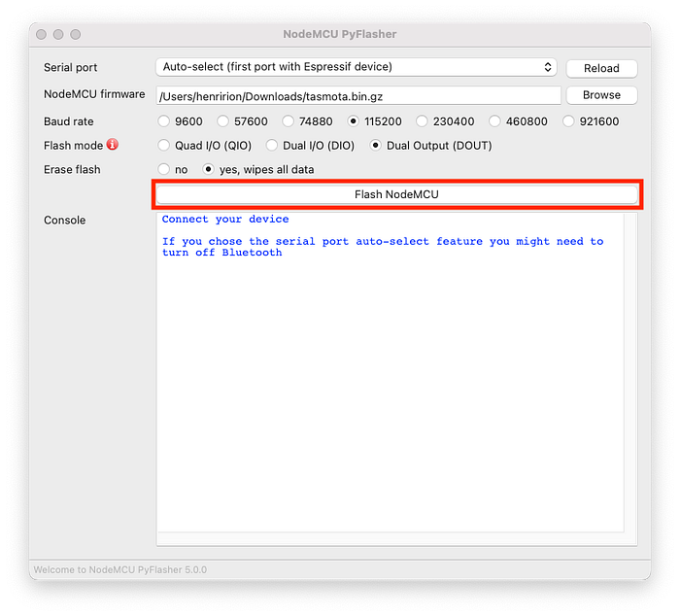680x616 pixels.
Task: Click the status bar welcome message
Action: click(x=120, y=569)
